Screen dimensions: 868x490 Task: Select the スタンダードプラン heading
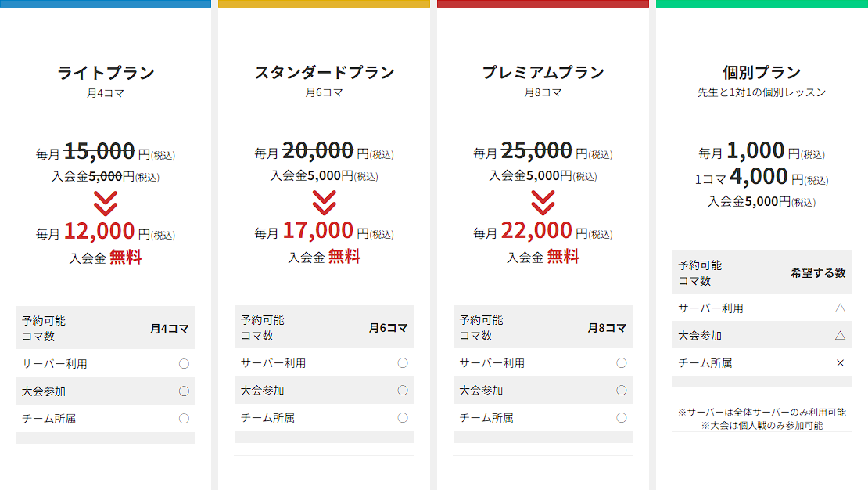coord(324,73)
